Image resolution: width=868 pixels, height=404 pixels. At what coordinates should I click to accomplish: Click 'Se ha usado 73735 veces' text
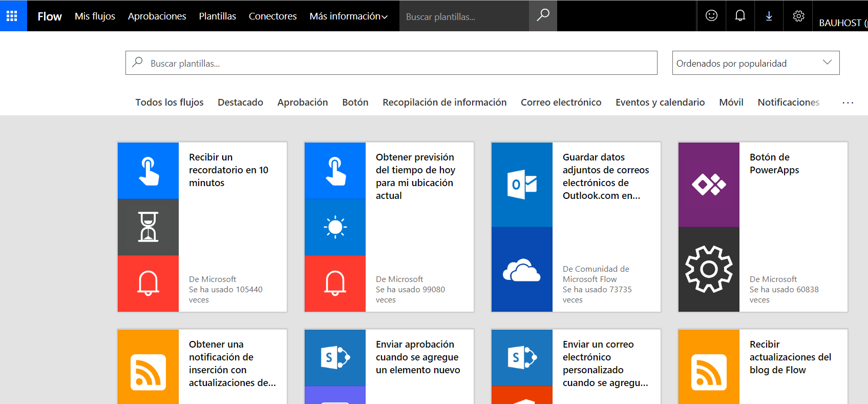597,295
